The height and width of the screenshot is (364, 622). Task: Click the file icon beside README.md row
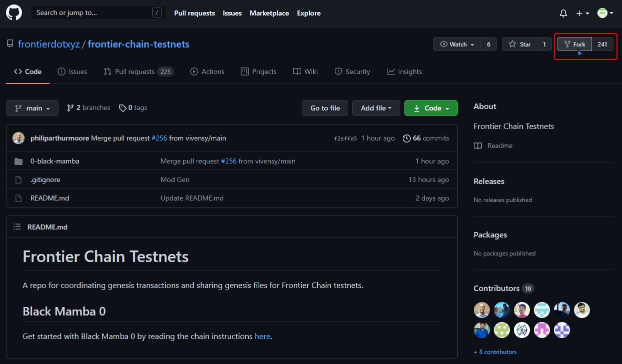pyautogui.click(x=19, y=198)
